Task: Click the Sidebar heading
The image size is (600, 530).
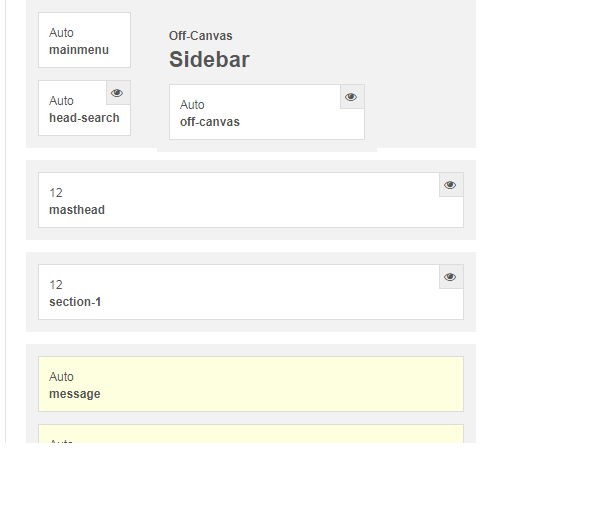Action: pos(209,60)
